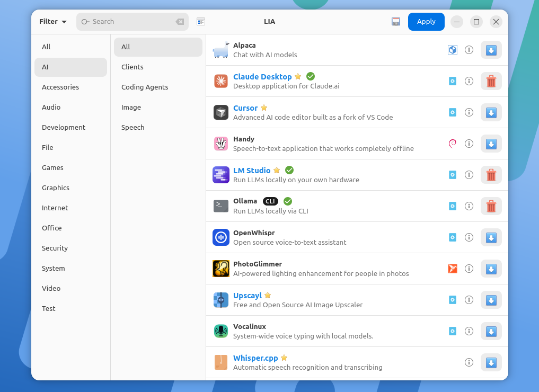Focus the Search input field
Viewport: 539px width, 392px height.
(132, 22)
